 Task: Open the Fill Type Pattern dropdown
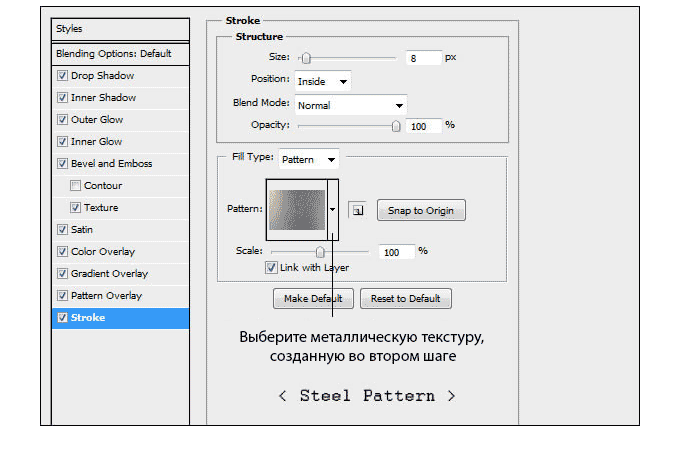308,159
